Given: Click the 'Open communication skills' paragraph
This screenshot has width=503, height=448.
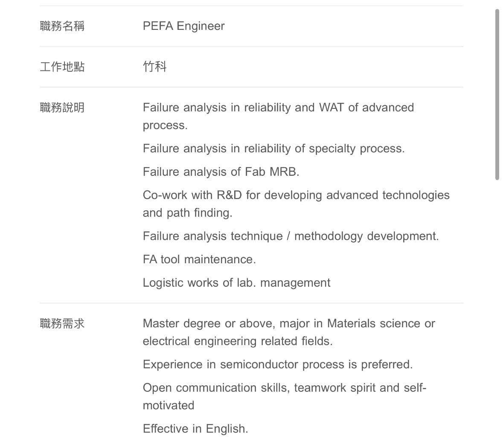Looking at the screenshot, I should click(x=284, y=396).
